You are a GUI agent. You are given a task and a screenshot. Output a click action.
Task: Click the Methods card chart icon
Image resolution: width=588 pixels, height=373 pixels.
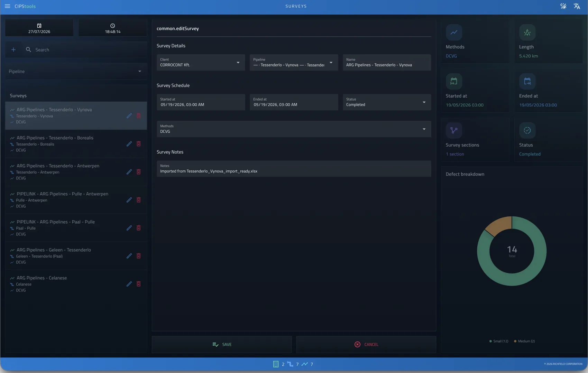point(454,32)
